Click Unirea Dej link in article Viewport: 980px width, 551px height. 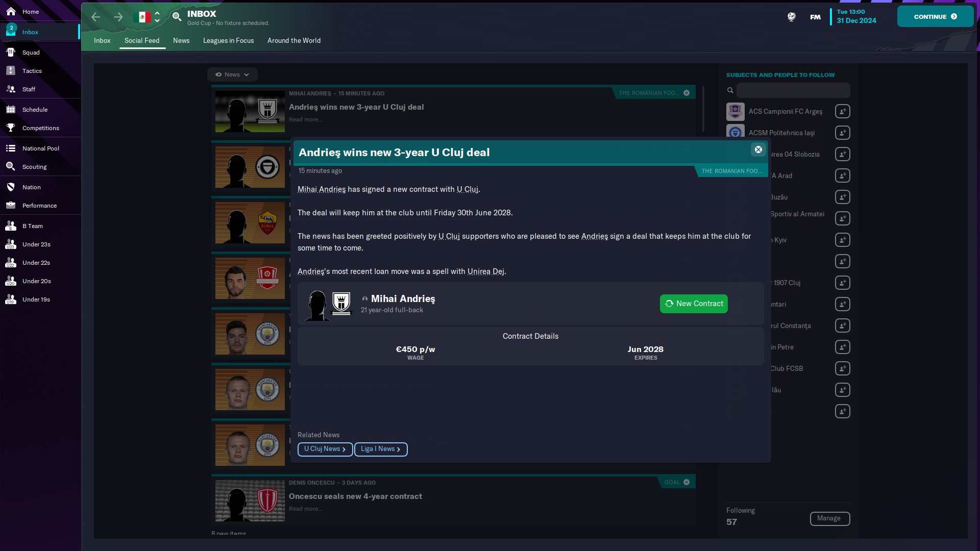coord(486,271)
